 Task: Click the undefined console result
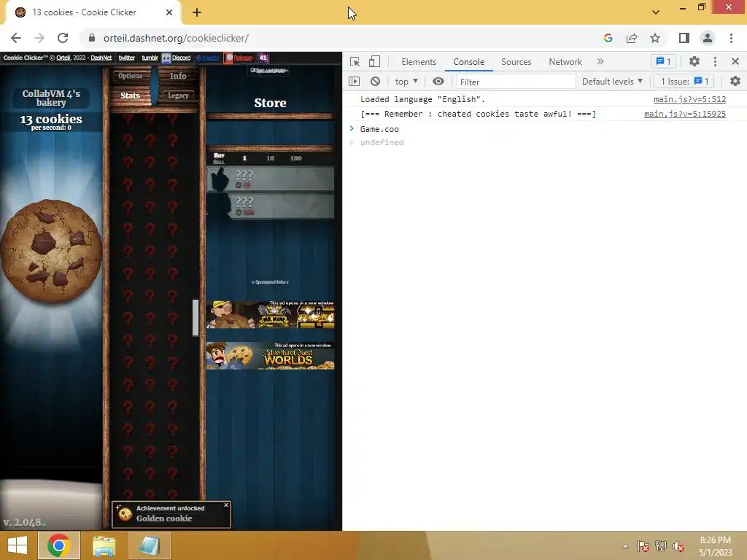[x=382, y=142]
